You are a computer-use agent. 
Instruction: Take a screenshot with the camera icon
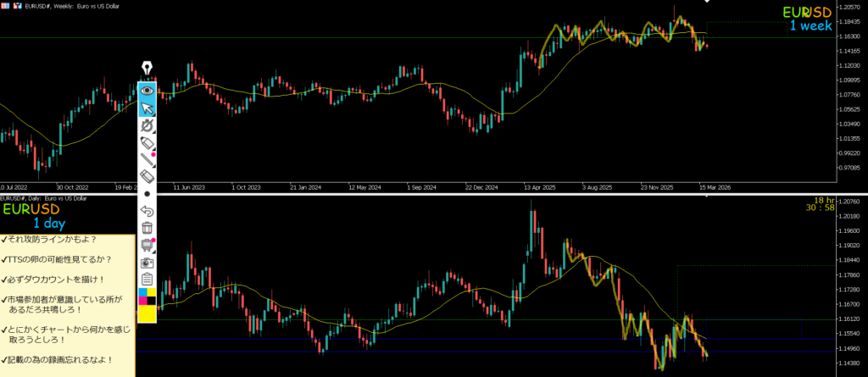coord(147,263)
